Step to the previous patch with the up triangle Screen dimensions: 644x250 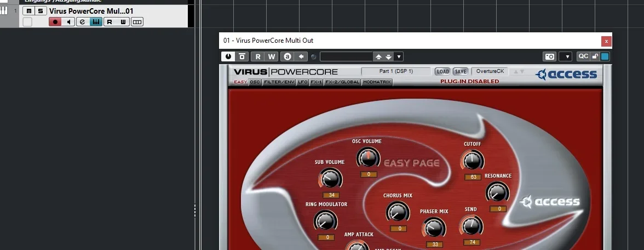[516, 71]
